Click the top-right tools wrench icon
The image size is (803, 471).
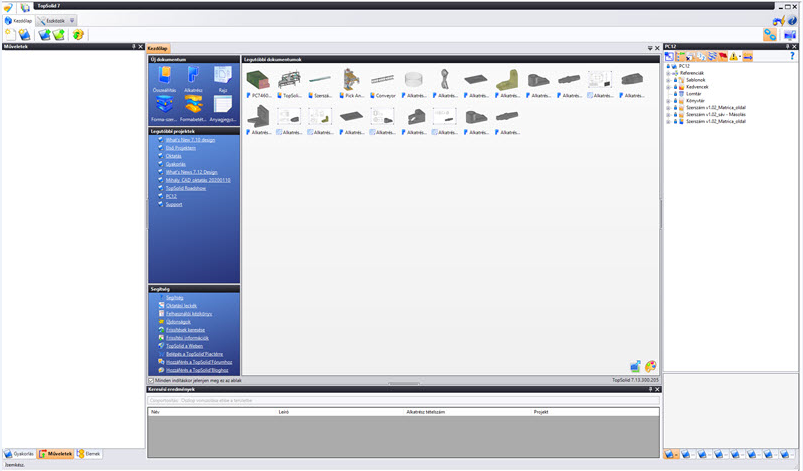(x=779, y=20)
